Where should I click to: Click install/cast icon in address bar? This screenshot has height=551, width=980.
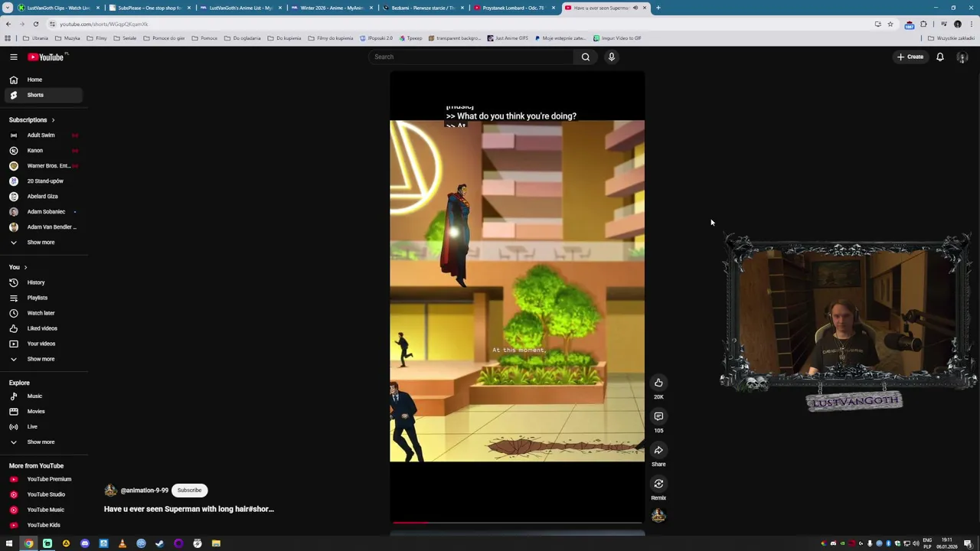click(x=877, y=24)
